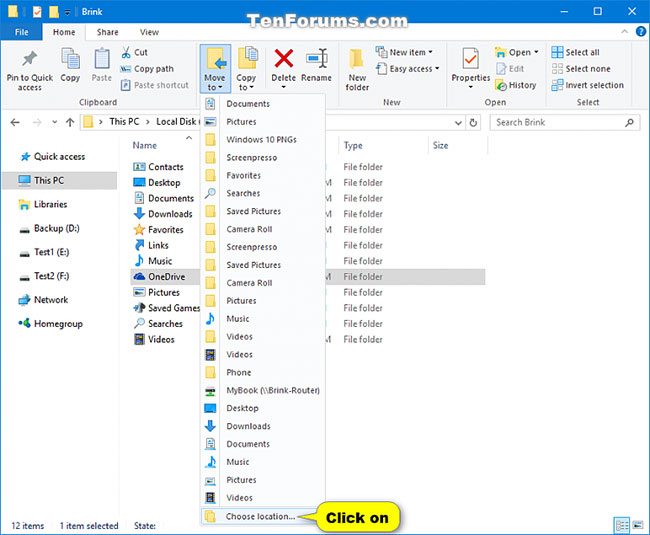
Task: Sort by the Size column header
Action: [440, 145]
